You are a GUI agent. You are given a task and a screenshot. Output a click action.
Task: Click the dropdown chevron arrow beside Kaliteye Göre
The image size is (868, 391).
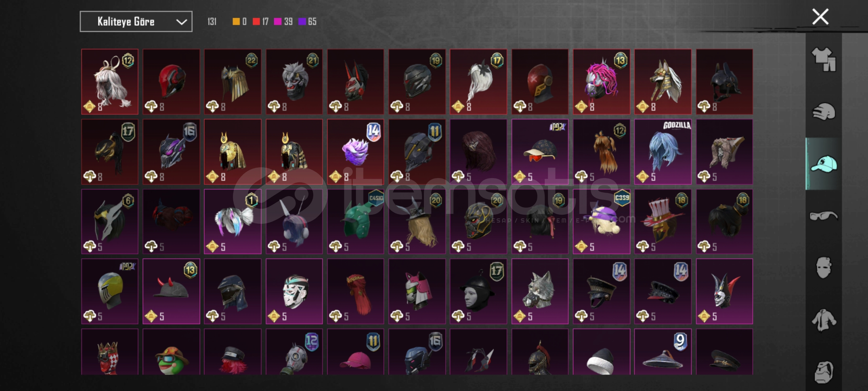click(181, 22)
